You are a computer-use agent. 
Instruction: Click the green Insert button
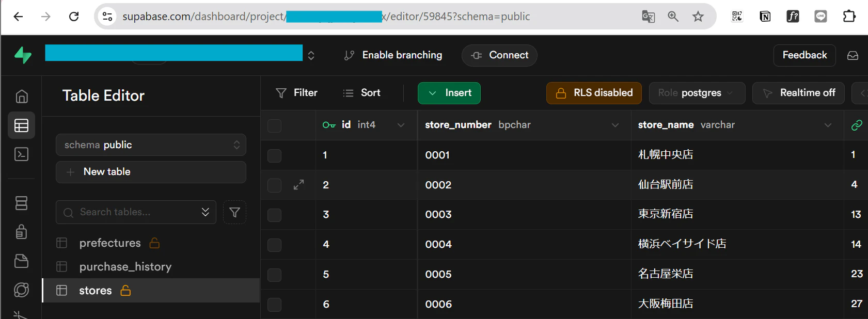click(x=449, y=93)
